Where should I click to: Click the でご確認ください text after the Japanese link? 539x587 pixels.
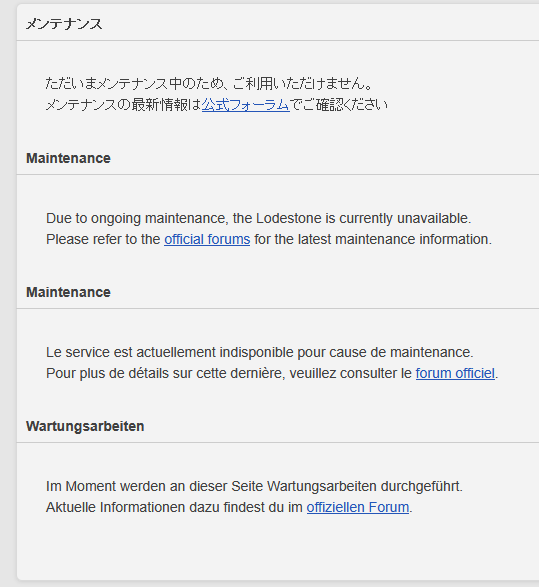point(339,105)
